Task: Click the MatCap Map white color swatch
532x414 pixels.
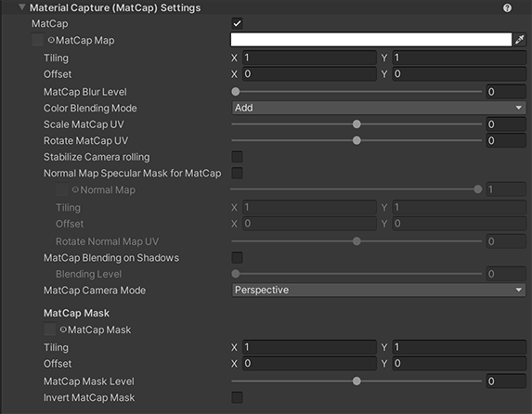Action: (371, 39)
